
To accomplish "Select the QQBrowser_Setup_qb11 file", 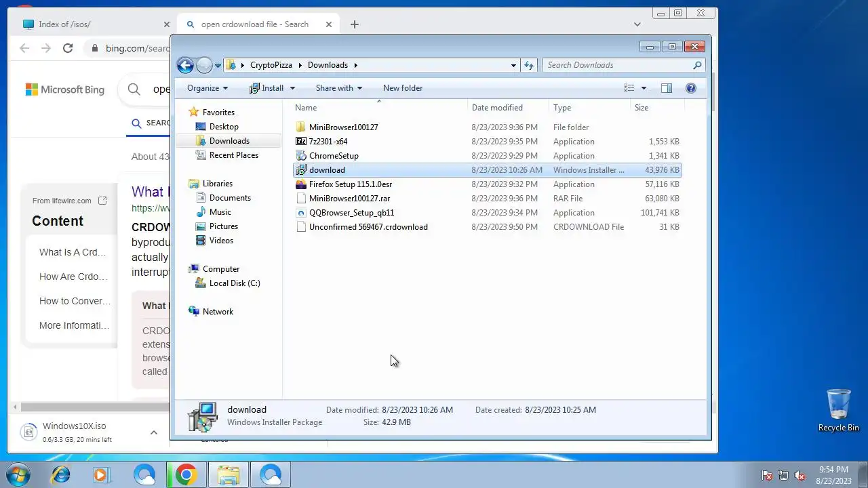I will tap(487, 213).
